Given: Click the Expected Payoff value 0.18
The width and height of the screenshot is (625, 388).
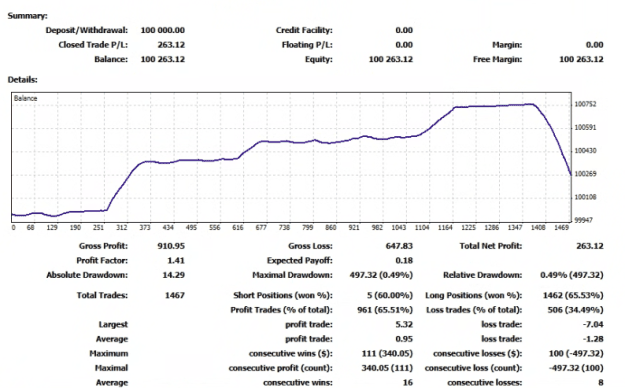Looking at the screenshot, I should [404, 261].
